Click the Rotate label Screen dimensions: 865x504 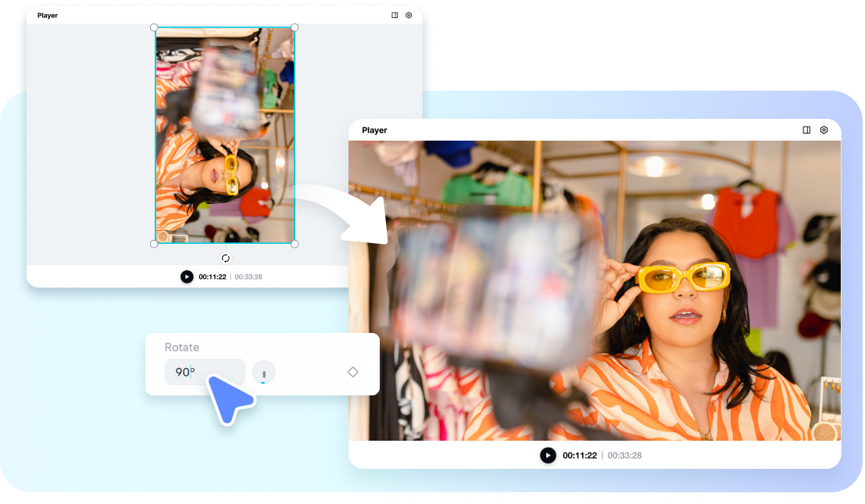(x=182, y=348)
